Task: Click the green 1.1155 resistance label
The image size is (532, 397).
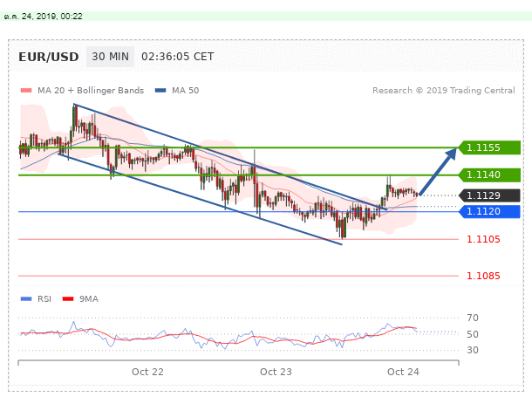Action: [x=489, y=147]
